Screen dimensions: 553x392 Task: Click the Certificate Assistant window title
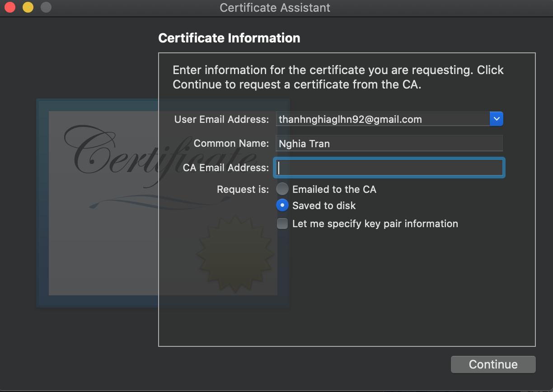click(x=275, y=8)
